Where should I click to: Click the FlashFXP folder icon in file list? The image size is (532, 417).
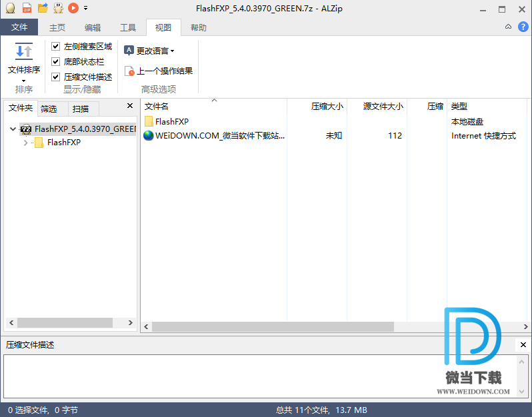tap(149, 121)
